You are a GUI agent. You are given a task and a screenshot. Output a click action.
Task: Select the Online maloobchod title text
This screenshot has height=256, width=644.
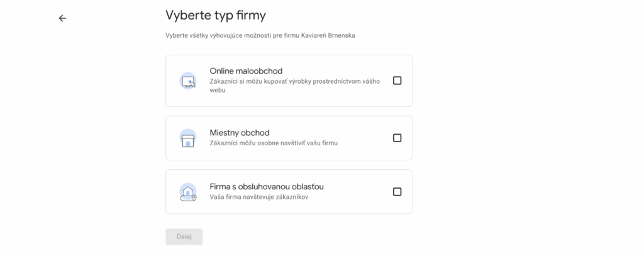click(246, 71)
